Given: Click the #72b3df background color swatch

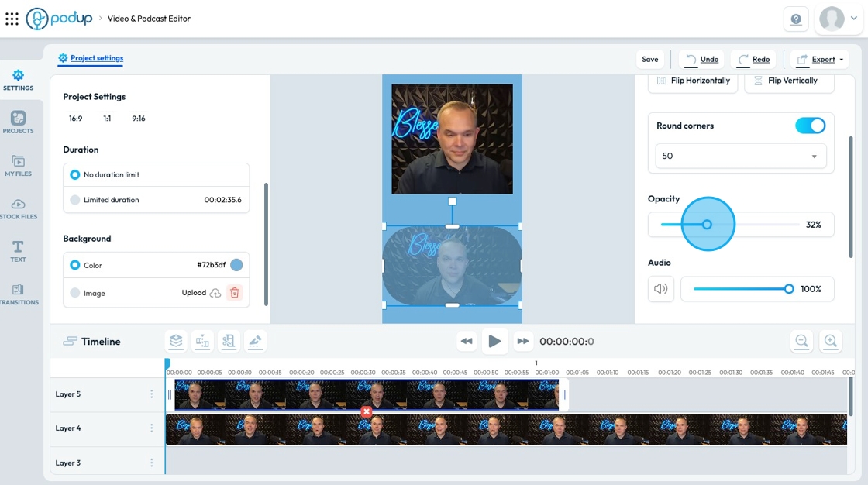Looking at the screenshot, I should (236, 265).
